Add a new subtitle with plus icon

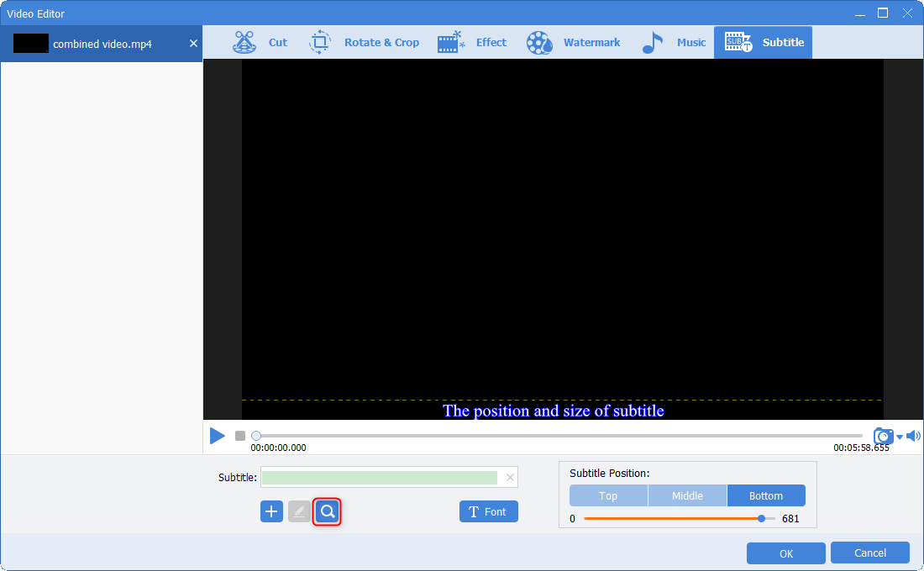coord(271,511)
